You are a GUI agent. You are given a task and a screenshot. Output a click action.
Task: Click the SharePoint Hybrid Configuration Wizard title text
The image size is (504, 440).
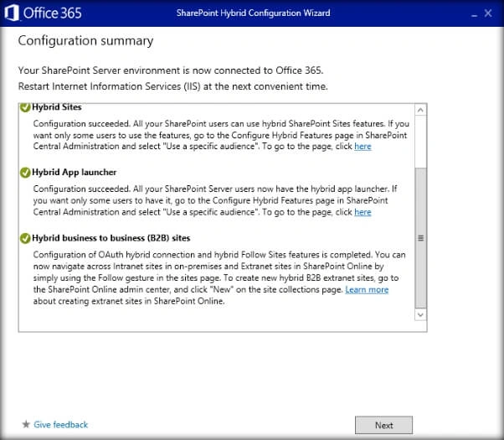coord(254,13)
